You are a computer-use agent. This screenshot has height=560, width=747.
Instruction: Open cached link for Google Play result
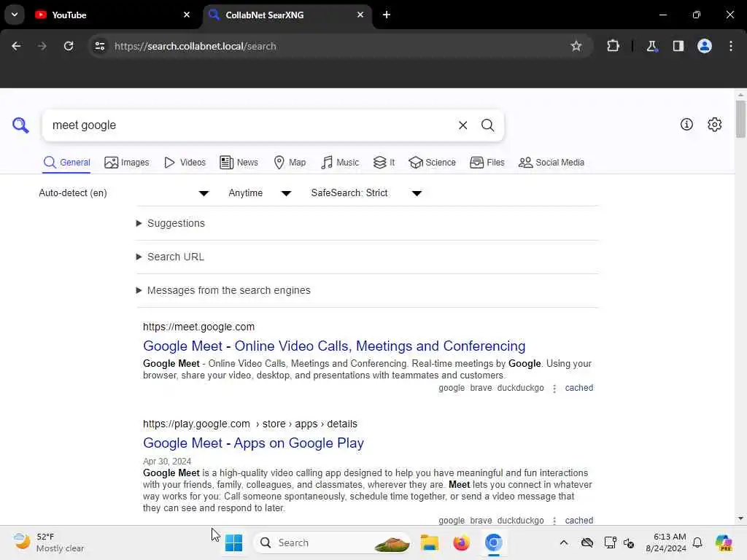[578, 521]
